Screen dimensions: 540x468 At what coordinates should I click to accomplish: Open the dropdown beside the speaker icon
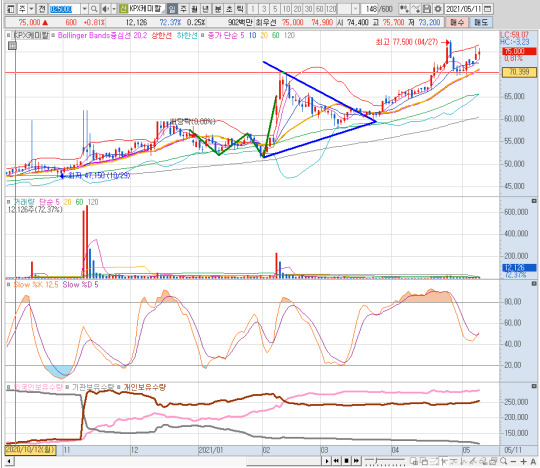pyautogui.click(x=114, y=9)
